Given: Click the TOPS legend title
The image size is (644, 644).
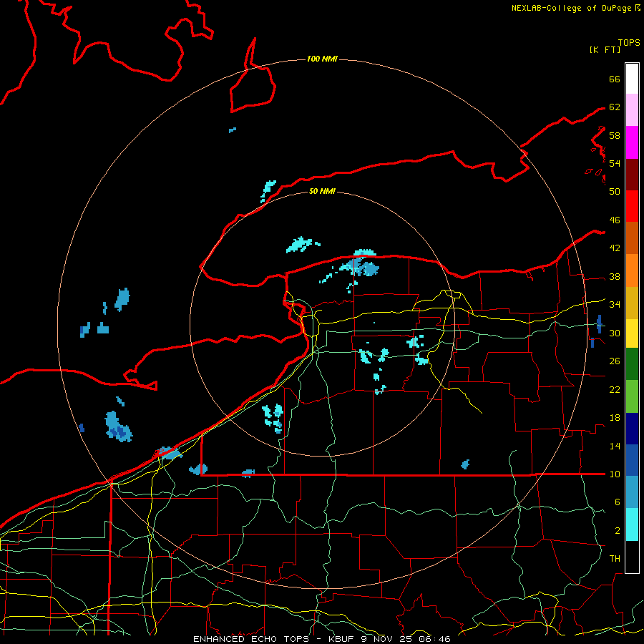Looking at the screenshot, I should click(629, 43).
